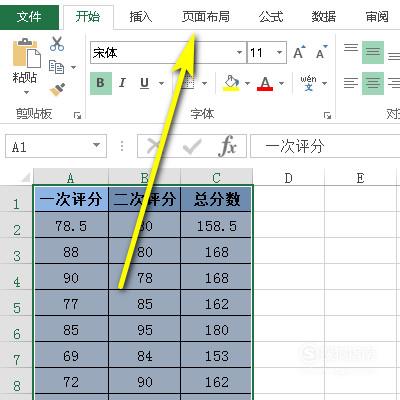Toggle middle vertical alignment

[373, 52]
